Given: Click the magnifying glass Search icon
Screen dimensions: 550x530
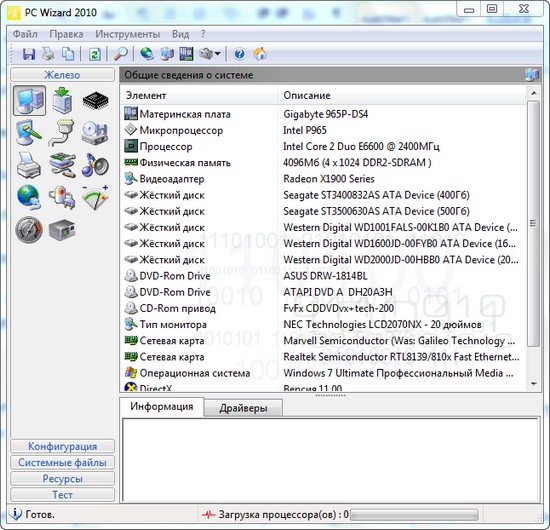Looking at the screenshot, I should coord(121,54).
